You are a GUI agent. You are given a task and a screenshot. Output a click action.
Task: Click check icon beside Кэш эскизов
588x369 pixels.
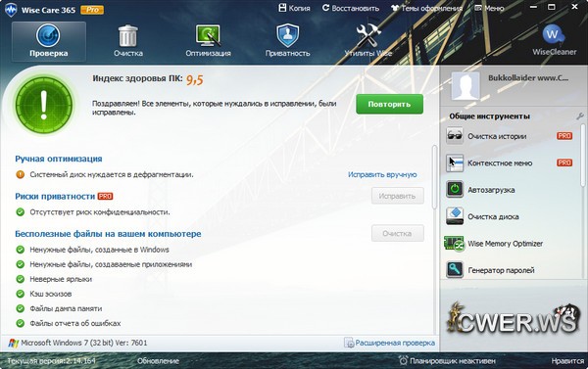[x=21, y=294]
